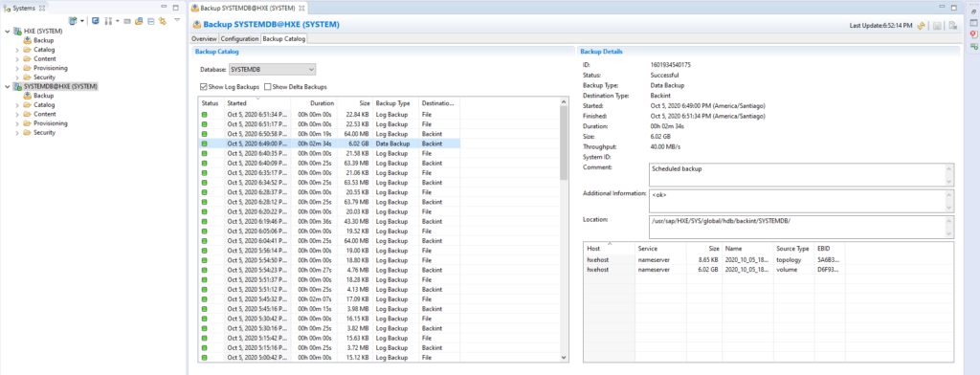Select the Backup Catalog tab
This screenshot has width=980, height=375.
[x=283, y=39]
